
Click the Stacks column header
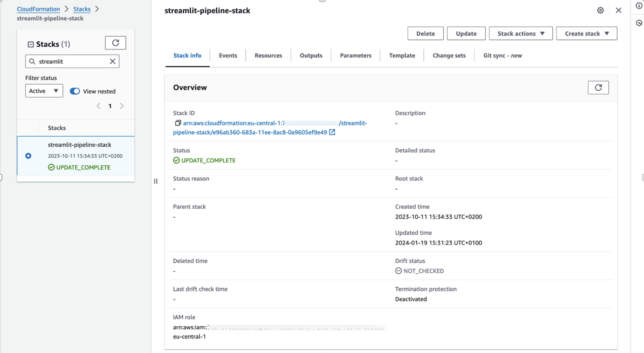pos(57,128)
